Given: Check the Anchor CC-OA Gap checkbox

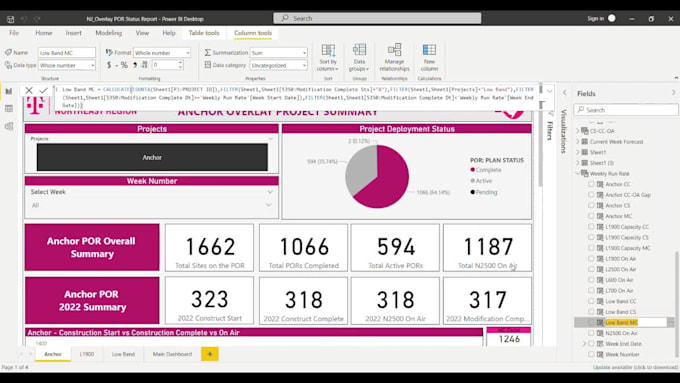Looking at the screenshot, I should click(x=591, y=195).
